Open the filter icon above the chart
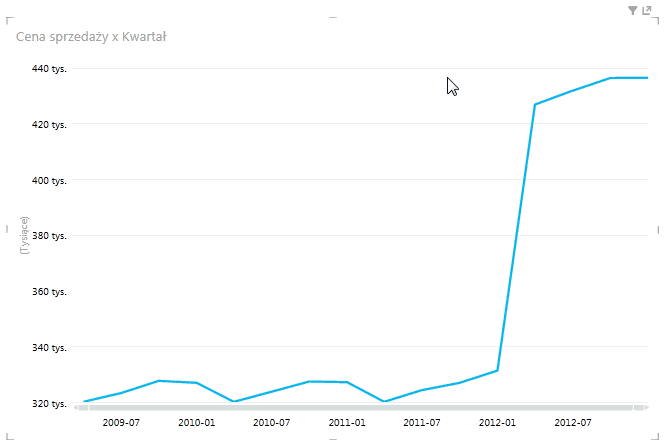Image resolution: width=664 pixels, height=440 pixels. [x=632, y=10]
